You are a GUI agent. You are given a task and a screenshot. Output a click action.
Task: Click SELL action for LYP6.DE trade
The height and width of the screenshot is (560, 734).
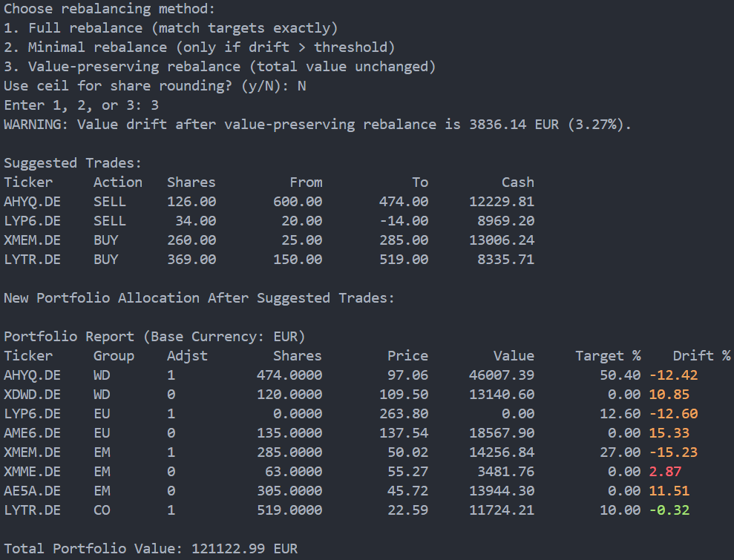pyautogui.click(x=110, y=221)
